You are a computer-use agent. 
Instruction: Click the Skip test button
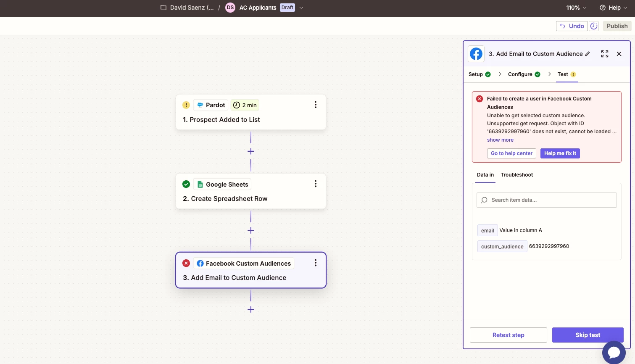(x=588, y=335)
